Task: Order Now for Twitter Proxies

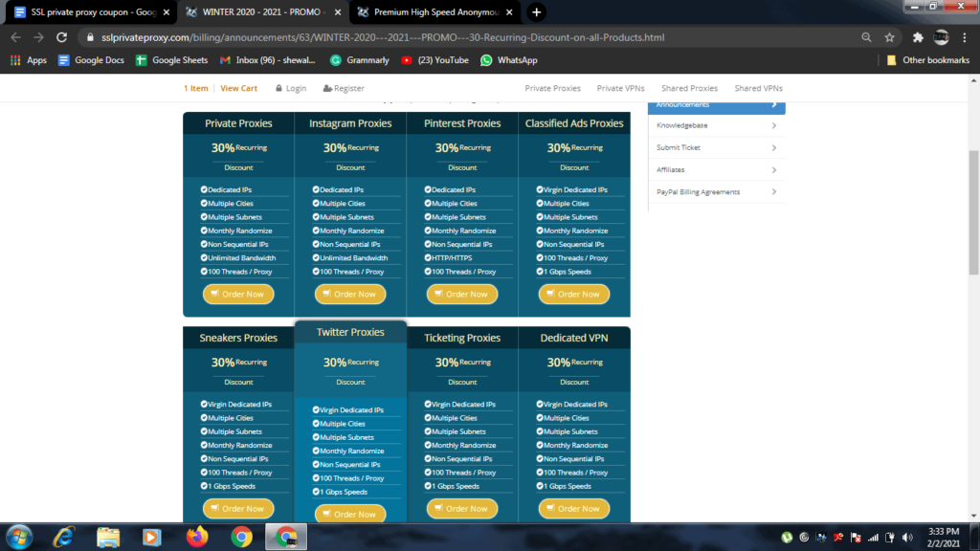Action: point(350,514)
